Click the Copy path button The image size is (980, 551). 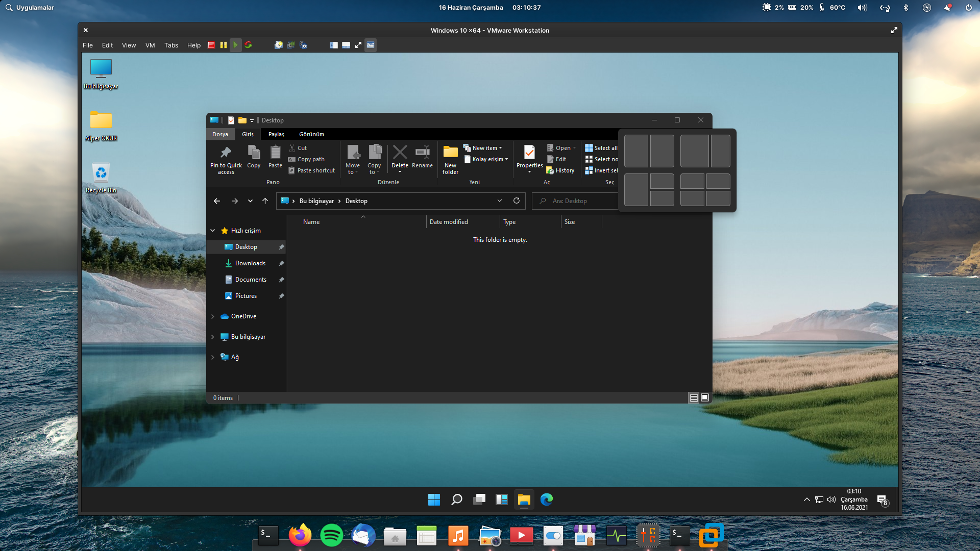click(x=310, y=159)
